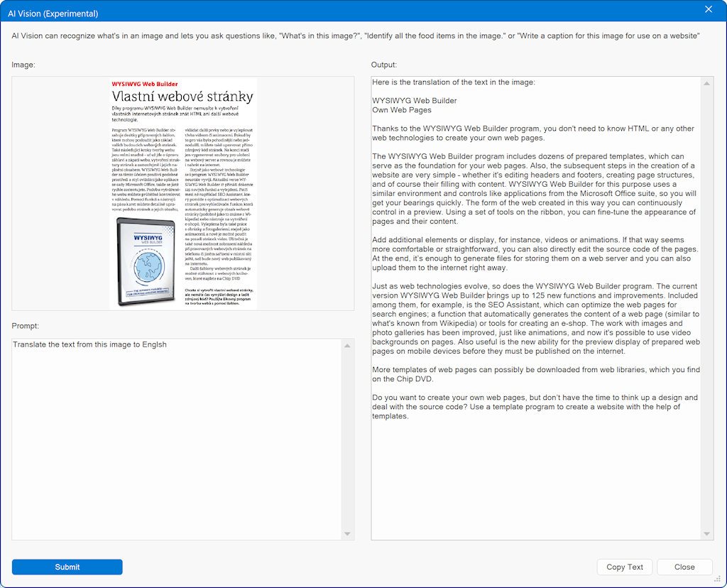Click the 'on the Chip DVD.' output line
The width and height of the screenshot is (727, 588).
point(403,379)
